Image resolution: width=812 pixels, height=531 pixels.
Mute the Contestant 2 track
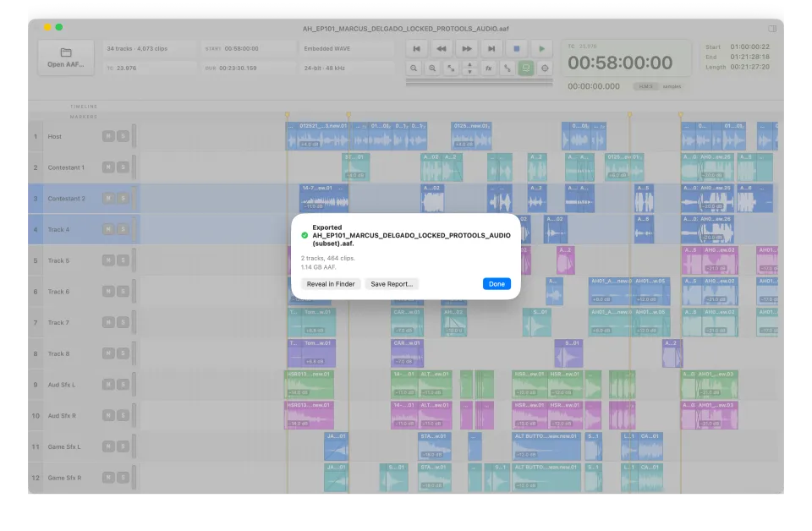pyautogui.click(x=108, y=198)
